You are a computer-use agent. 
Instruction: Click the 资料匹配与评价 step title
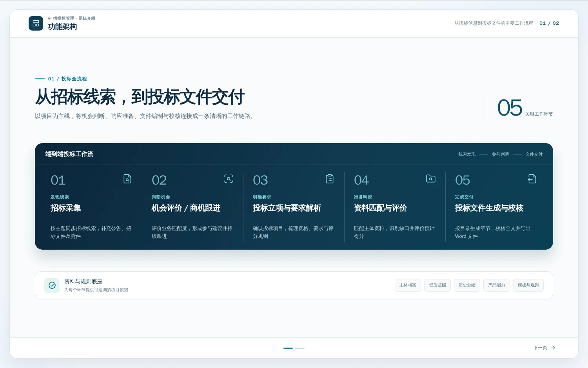pyautogui.click(x=380, y=208)
